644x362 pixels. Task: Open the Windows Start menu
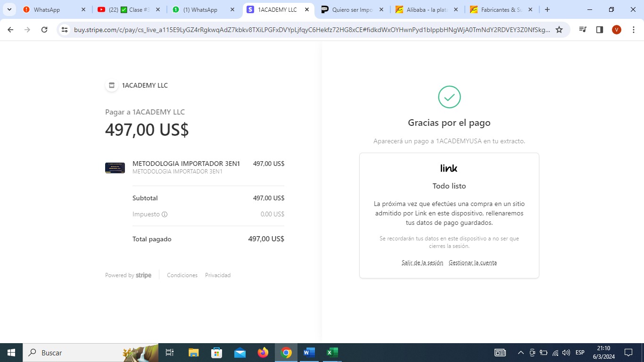click(11, 353)
